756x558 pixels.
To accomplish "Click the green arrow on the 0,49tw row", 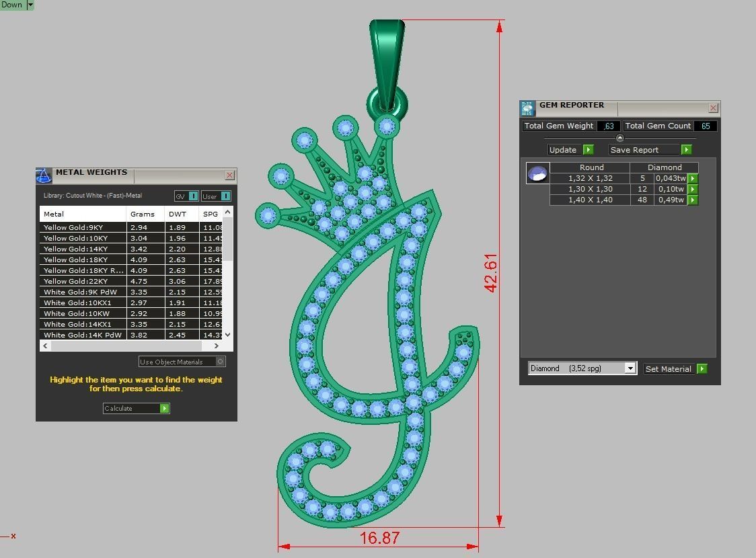I will (693, 200).
